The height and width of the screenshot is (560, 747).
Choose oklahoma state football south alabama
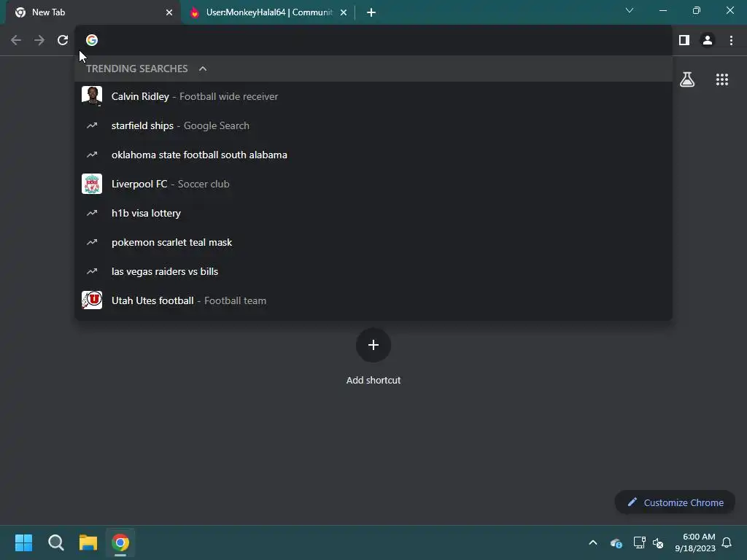click(x=373, y=155)
